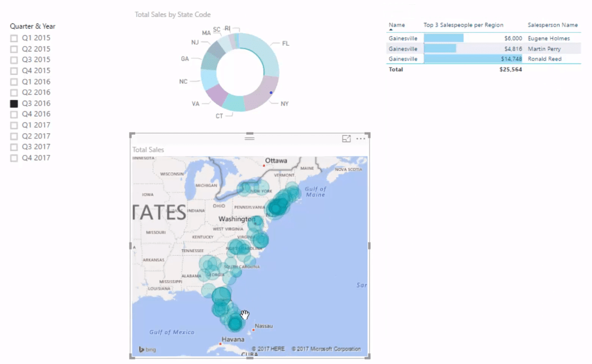592x364 pixels.
Task: Click the Total Sales by State Code title
Action: click(173, 15)
